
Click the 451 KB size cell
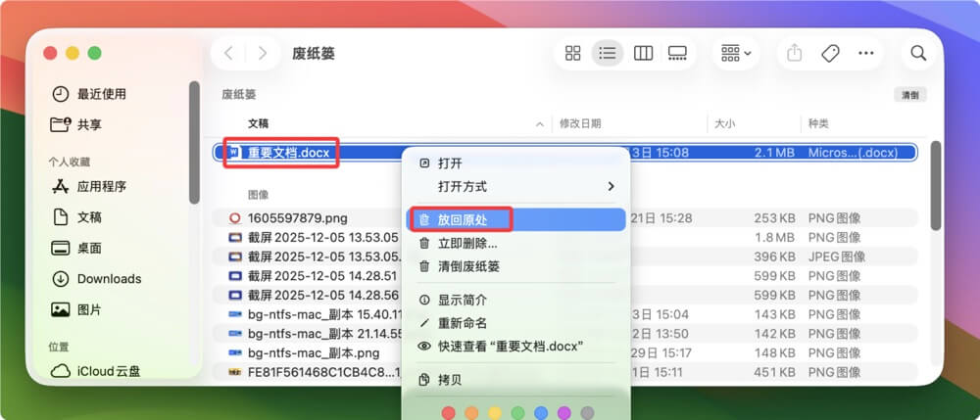(774, 373)
